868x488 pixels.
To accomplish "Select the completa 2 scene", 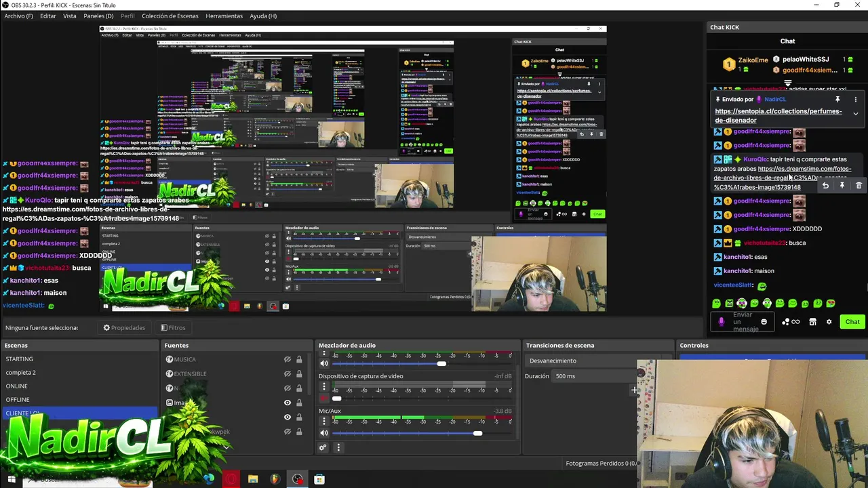I will point(79,373).
